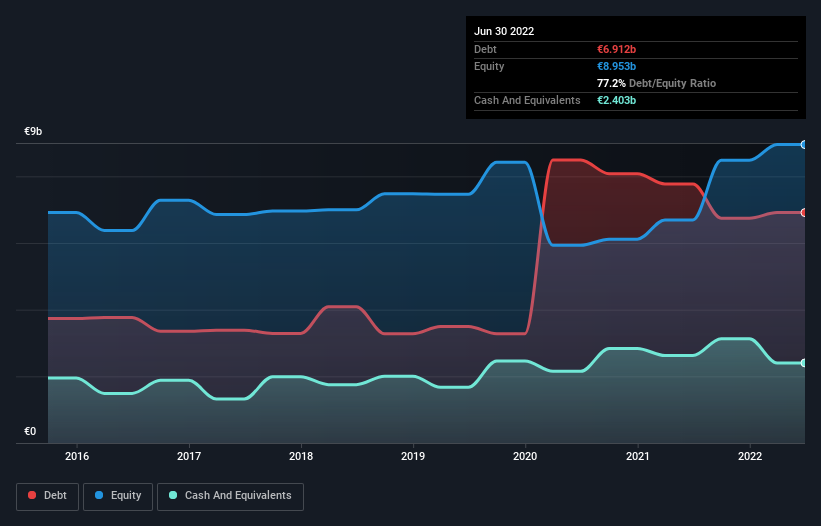This screenshot has width=821, height=526.
Task: Click the 2019 axis label
Action: [413, 456]
